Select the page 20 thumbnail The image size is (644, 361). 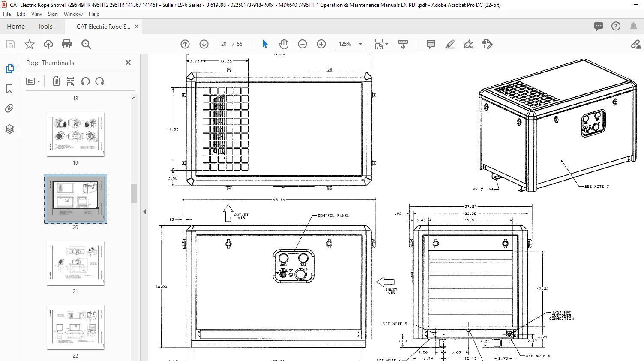pos(75,199)
